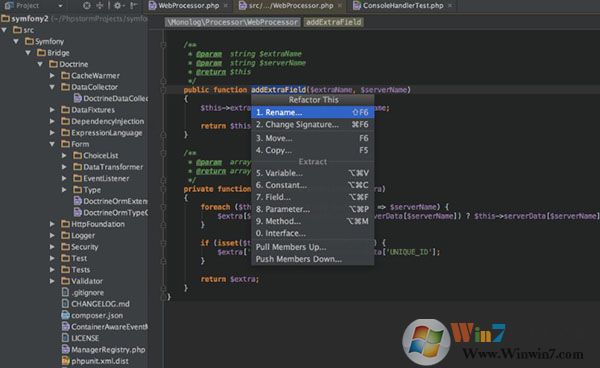The image size is (600, 368).
Task: Toggle fold marker beside addExtraField function
Action: pos(163,90)
